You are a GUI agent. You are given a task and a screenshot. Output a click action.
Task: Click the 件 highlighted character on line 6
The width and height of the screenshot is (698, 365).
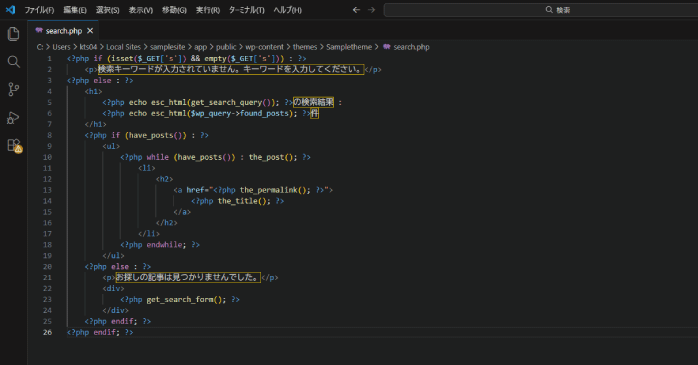[x=315, y=114]
